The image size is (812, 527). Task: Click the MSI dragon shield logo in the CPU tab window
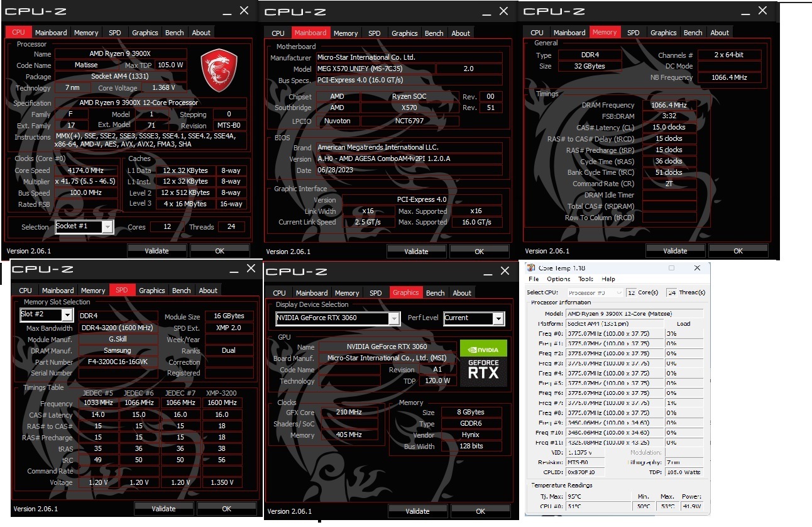pos(219,69)
